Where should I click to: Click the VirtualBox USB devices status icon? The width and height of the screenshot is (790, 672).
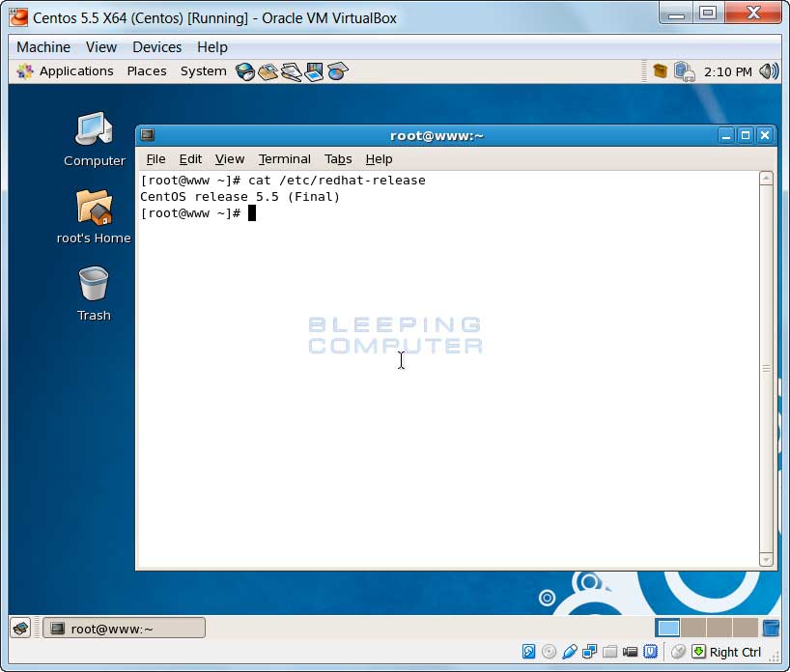pyautogui.click(x=570, y=652)
